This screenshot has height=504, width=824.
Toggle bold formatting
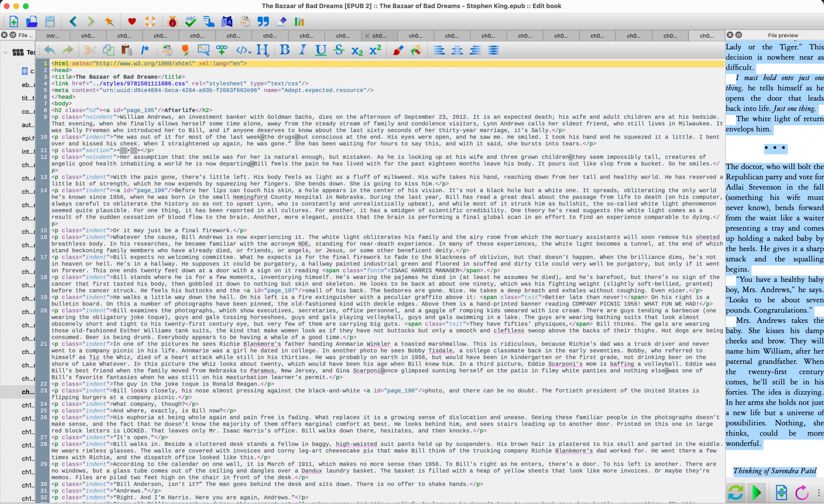pos(285,50)
